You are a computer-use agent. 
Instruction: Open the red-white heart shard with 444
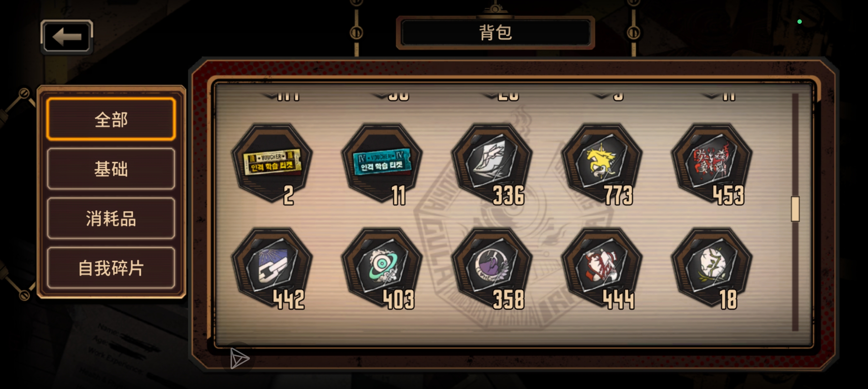pos(602,267)
